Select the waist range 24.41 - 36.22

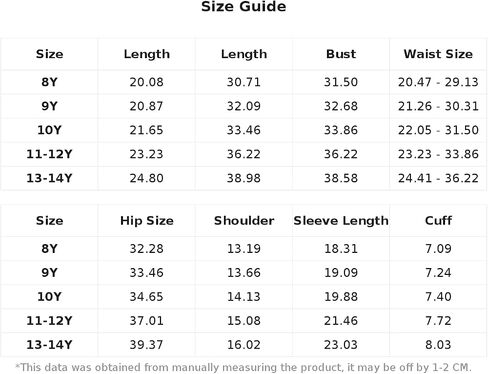point(438,178)
